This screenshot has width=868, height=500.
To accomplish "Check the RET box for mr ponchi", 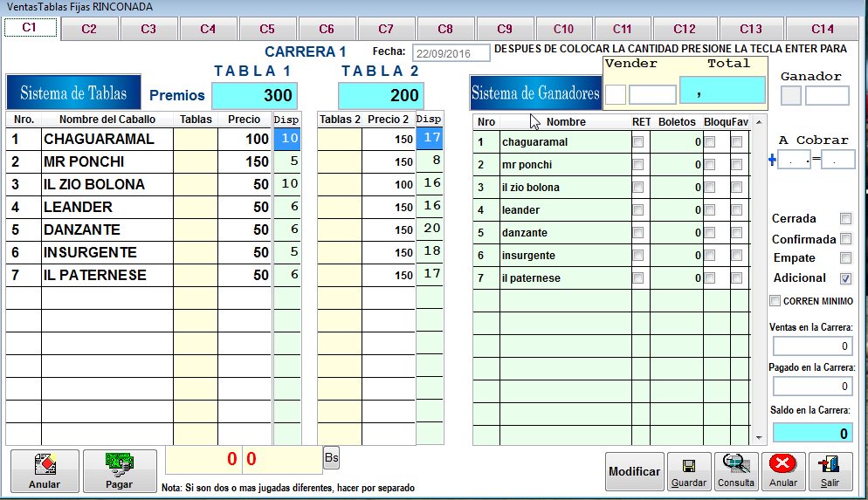I will [638, 165].
